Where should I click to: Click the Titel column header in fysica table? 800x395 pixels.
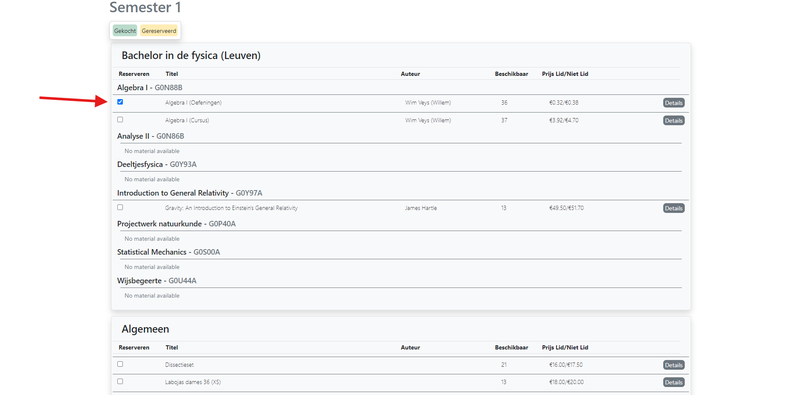click(171, 74)
